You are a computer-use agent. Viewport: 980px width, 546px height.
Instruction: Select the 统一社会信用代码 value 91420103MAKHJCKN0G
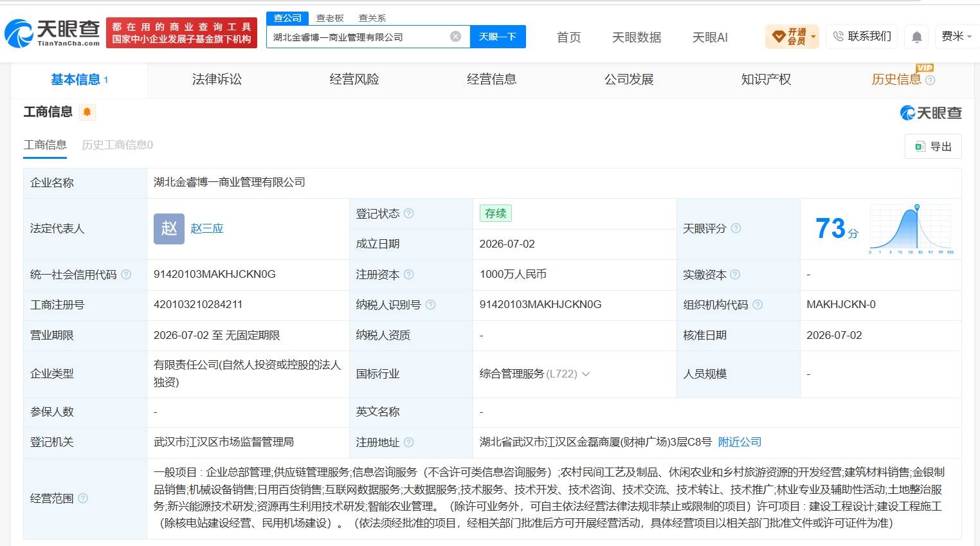pos(215,275)
